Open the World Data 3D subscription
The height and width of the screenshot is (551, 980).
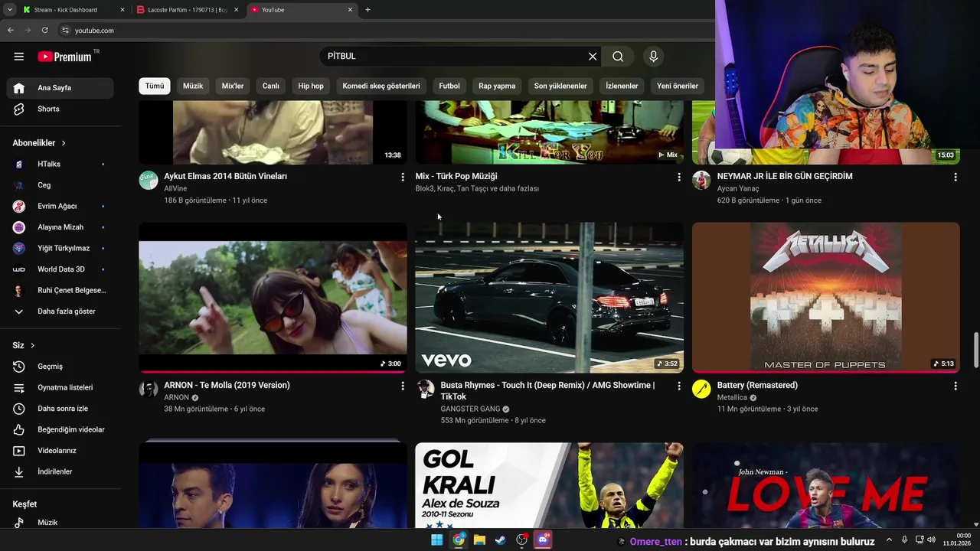click(60, 269)
